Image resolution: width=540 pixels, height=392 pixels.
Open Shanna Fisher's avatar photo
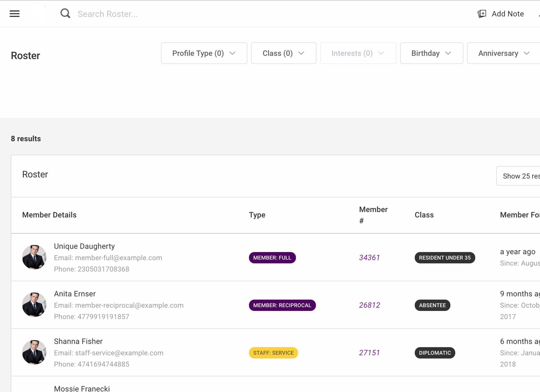34,352
